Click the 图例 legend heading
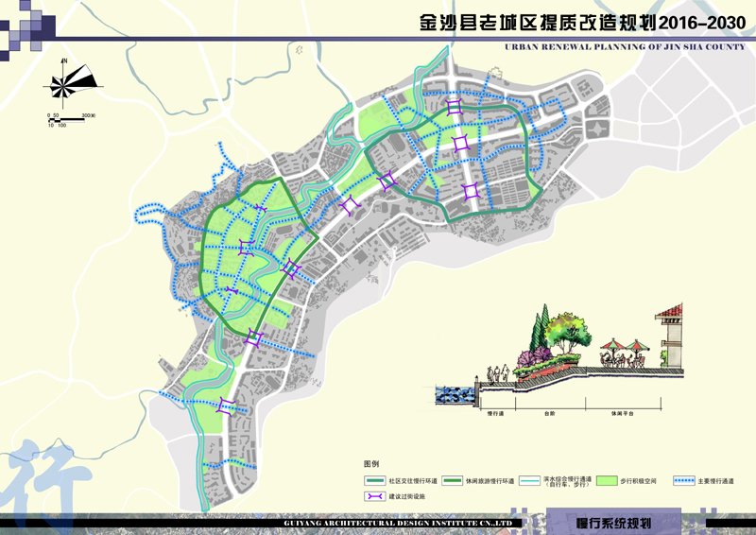Viewport: 756px width, 535px height. pyautogui.click(x=370, y=464)
